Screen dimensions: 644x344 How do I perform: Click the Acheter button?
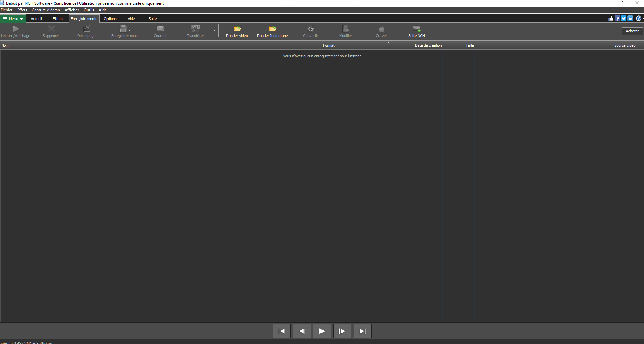[632, 31]
